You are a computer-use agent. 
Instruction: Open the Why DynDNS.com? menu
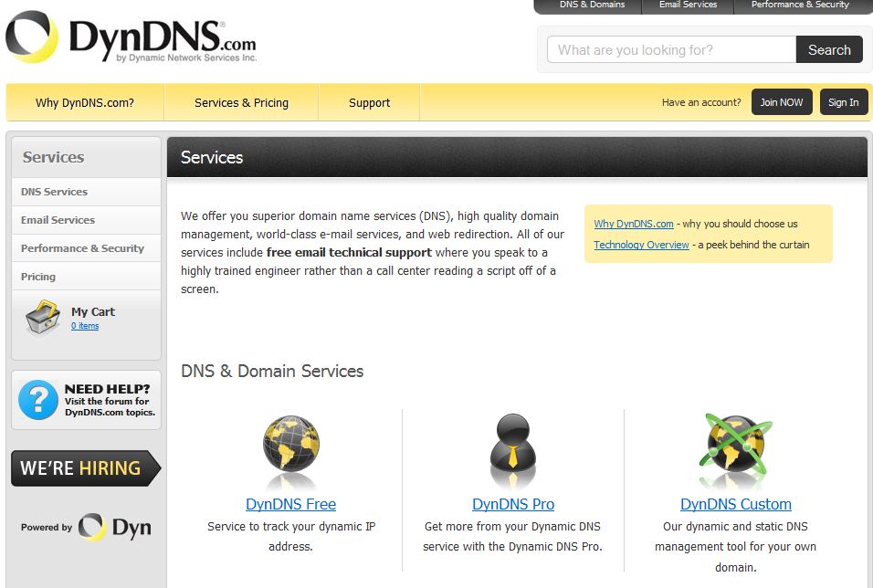(85, 102)
